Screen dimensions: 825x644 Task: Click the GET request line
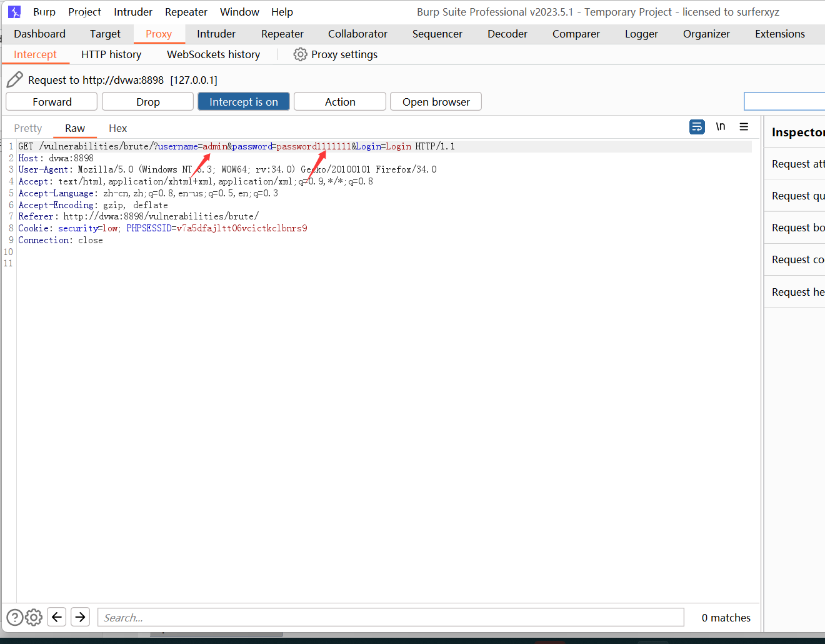[x=236, y=146]
